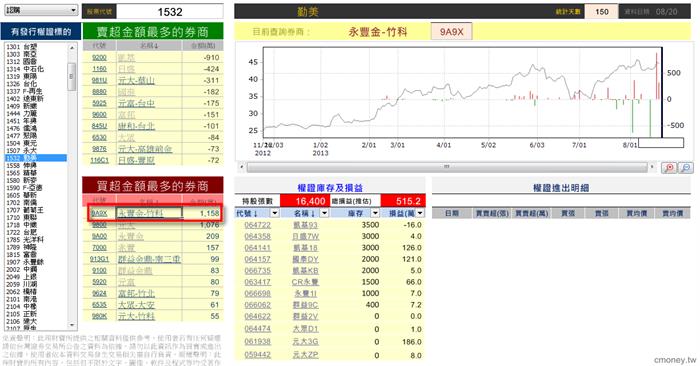The image size is (700, 366).
Task: Select stock 2002 中鋼 in the list
Action: click(x=21, y=270)
